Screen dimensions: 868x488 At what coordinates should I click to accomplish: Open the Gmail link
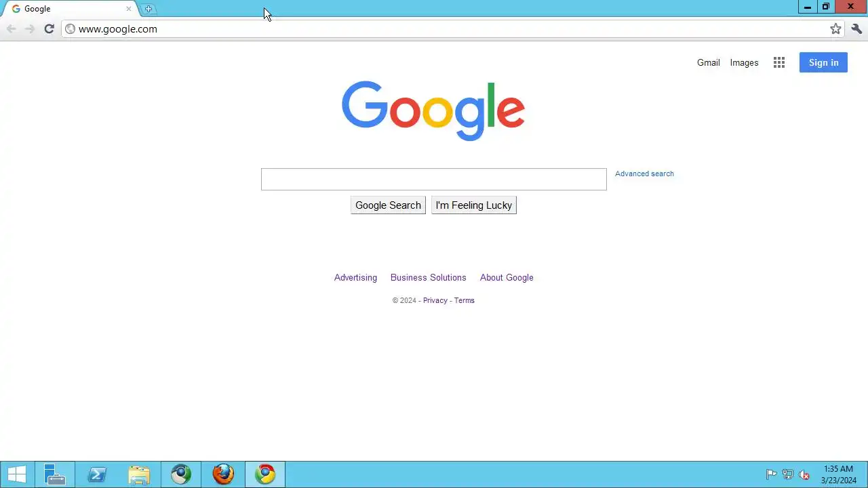[709, 62]
